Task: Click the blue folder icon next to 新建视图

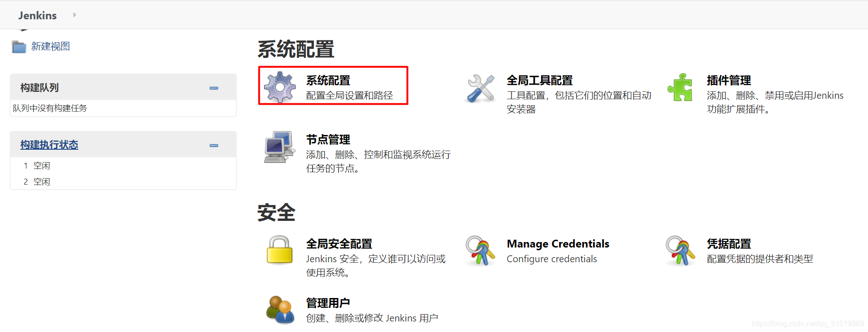Action: 19,47
